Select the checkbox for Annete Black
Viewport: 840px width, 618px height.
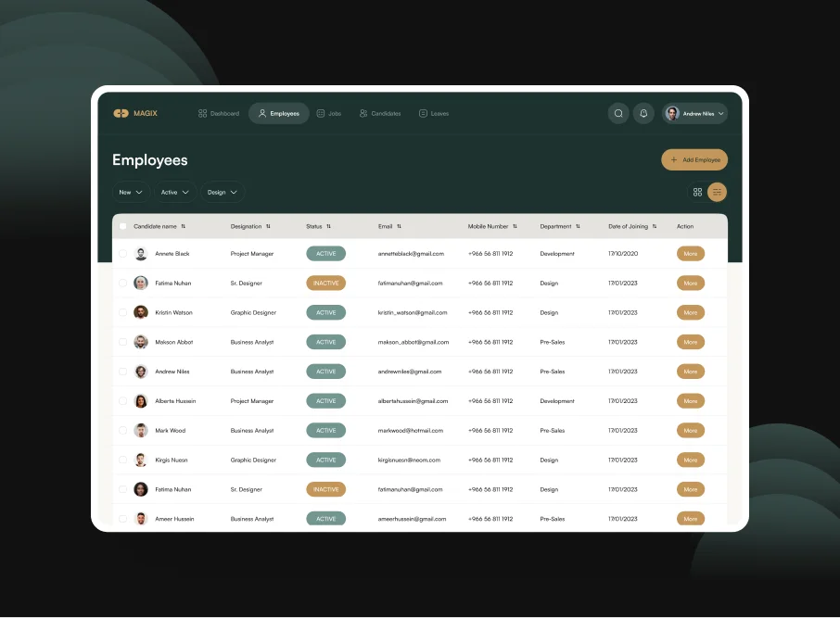pyautogui.click(x=122, y=253)
